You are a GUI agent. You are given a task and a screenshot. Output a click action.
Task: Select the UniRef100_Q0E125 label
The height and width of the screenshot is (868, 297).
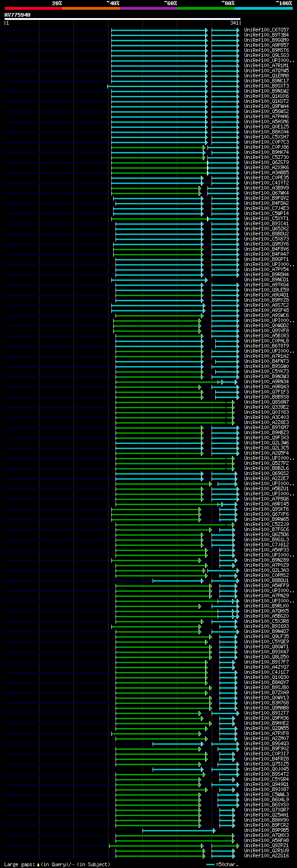(x=266, y=127)
